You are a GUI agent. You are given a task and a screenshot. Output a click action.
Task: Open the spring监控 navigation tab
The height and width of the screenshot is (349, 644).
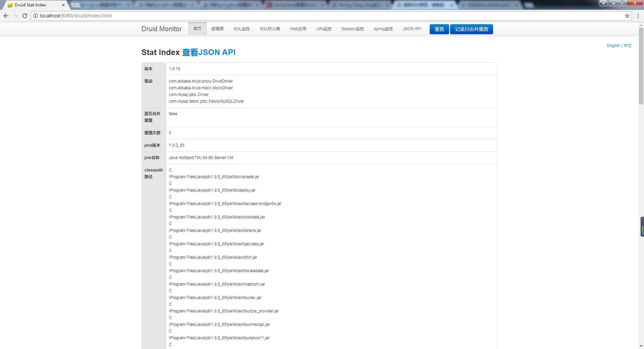pyautogui.click(x=383, y=29)
